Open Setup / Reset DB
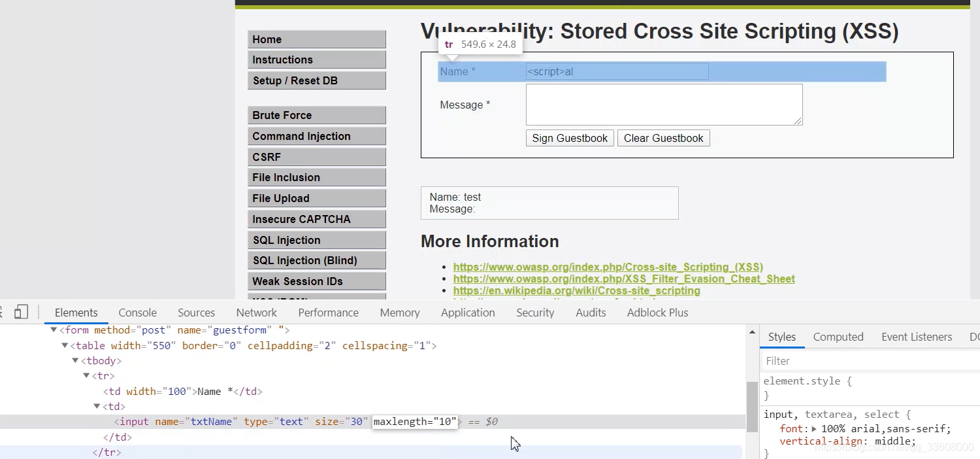Screen dimensions: 980x459 tap(316, 80)
